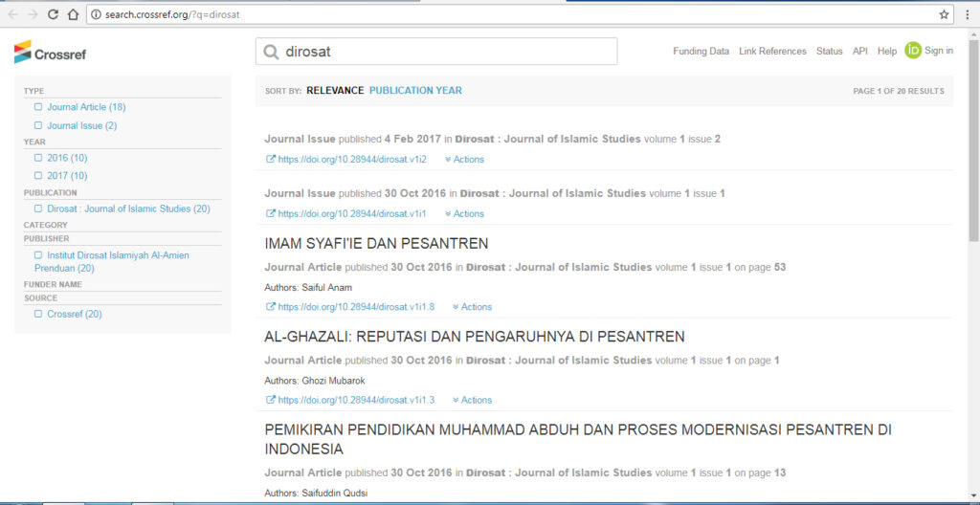Expand Actions for the volume 1 issue 2 result
Viewport: 980px width, 505px height.
coord(464,160)
